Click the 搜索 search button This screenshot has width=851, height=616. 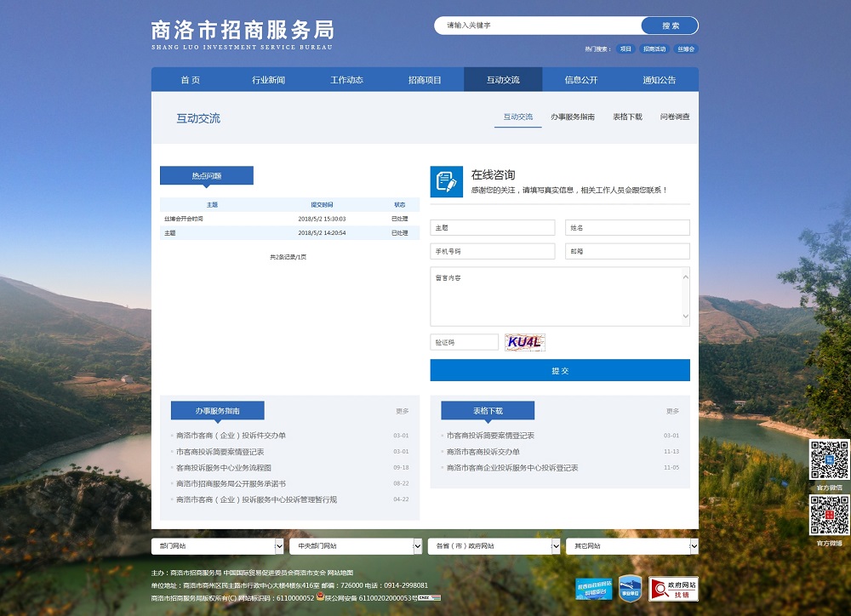point(670,26)
